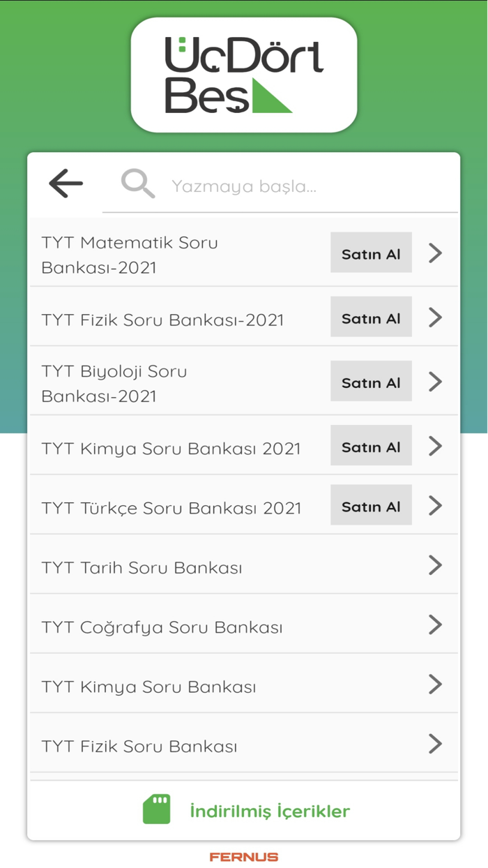Image resolution: width=488 pixels, height=868 pixels.
Task: Select the non-2021 TYT Fizik Soru Bankası item
Action: tap(244, 743)
